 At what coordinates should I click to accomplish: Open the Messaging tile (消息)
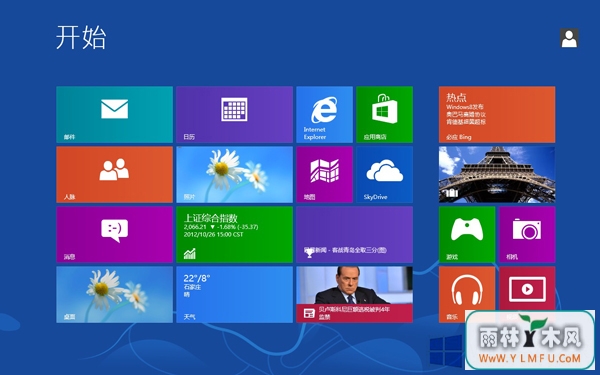point(114,235)
